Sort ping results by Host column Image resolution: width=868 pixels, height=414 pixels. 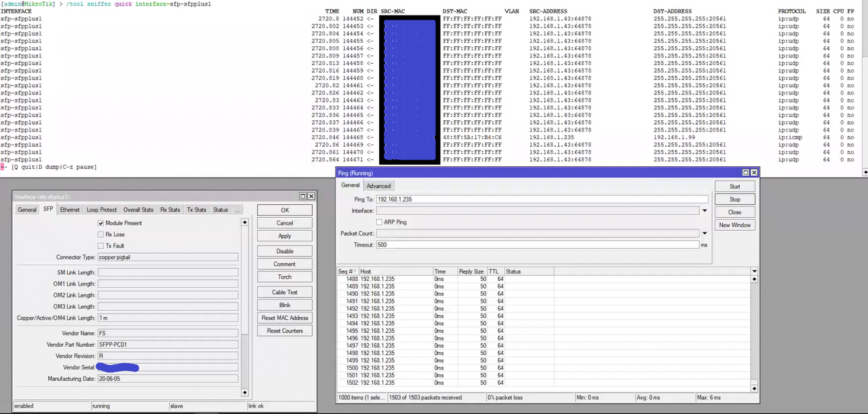(x=395, y=271)
